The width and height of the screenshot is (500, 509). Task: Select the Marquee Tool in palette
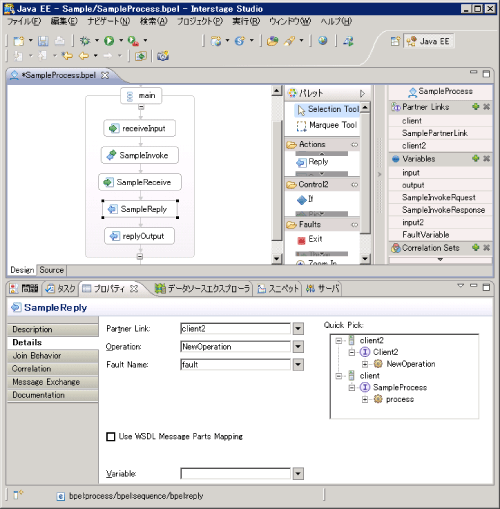(x=327, y=125)
